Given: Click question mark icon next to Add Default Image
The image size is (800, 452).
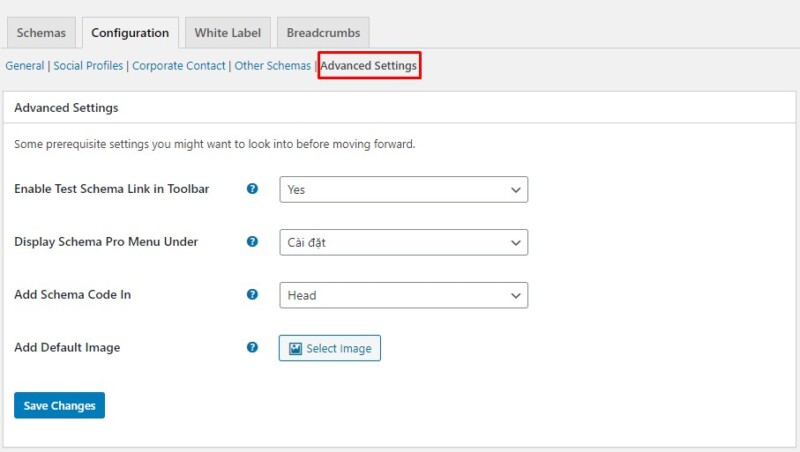Looking at the screenshot, I should click(253, 348).
